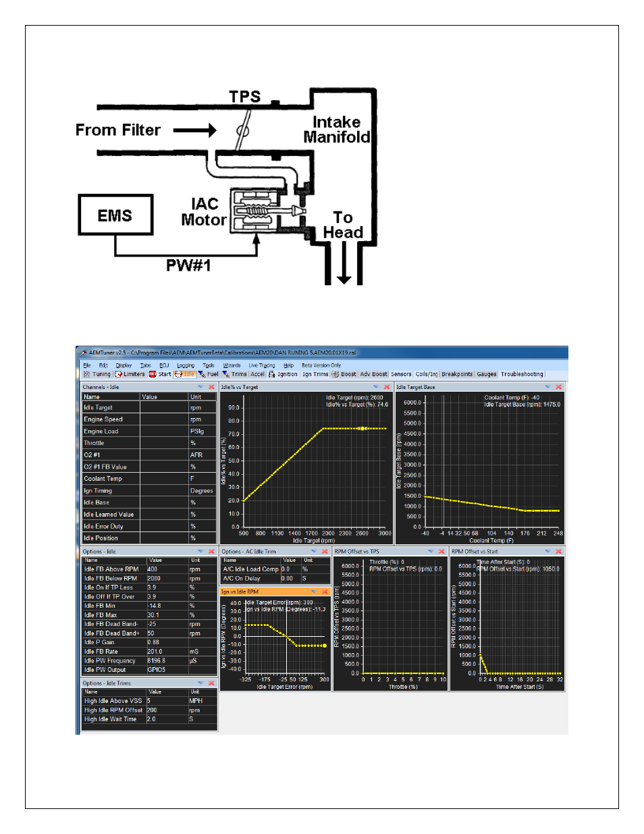Close the RPM Offset vs Start panel
Viewport: 644px width, 834px height.
558,551
